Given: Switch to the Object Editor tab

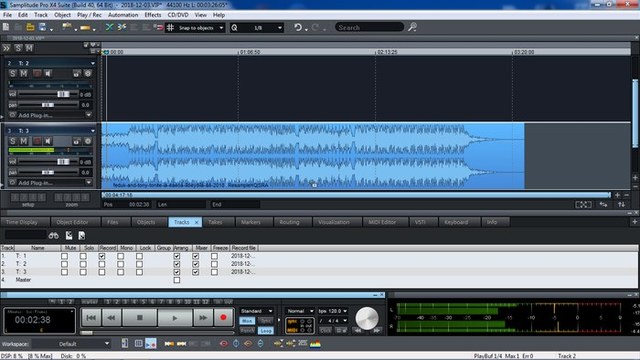Looking at the screenshot, I should click(x=72, y=222).
